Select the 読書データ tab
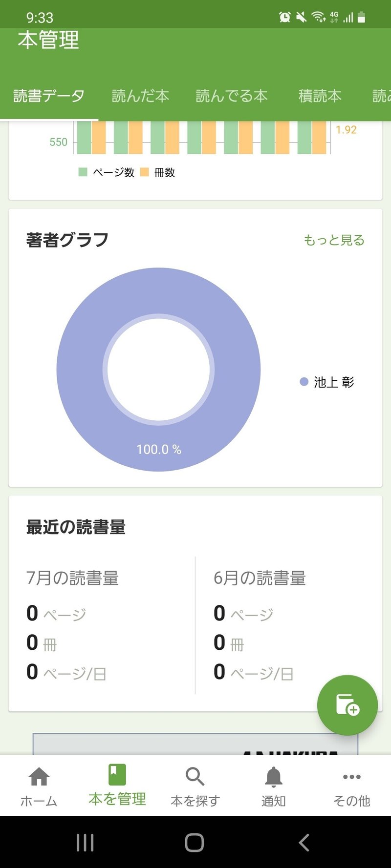Image resolution: width=391 pixels, height=868 pixels. (49, 96)
